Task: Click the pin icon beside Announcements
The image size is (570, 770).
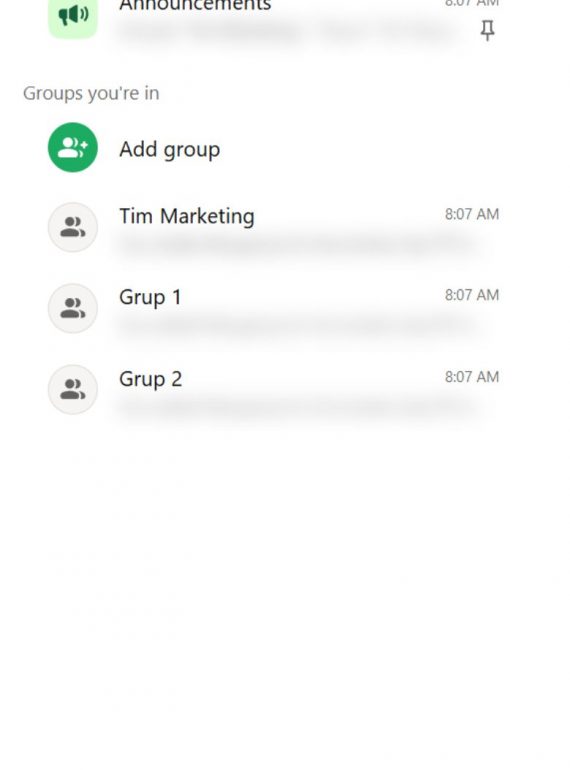Action: [487, 31]
